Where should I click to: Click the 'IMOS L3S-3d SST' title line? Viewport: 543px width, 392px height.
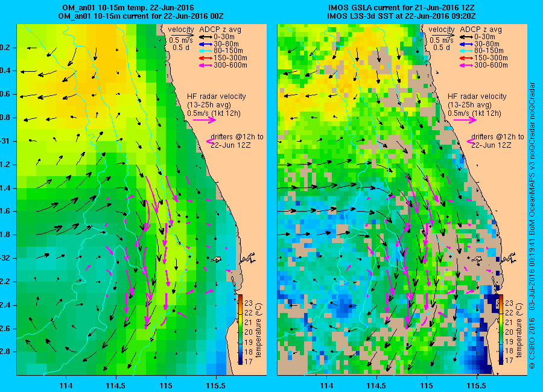401,16
